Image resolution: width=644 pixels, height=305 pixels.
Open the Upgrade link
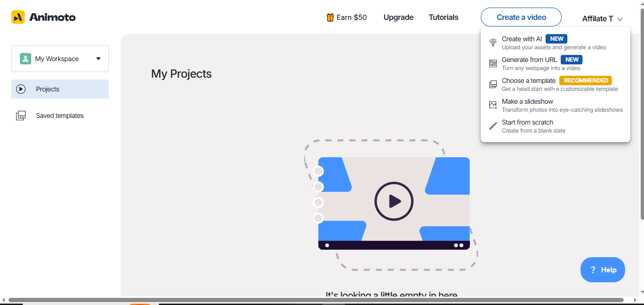(x=398, y=17)
